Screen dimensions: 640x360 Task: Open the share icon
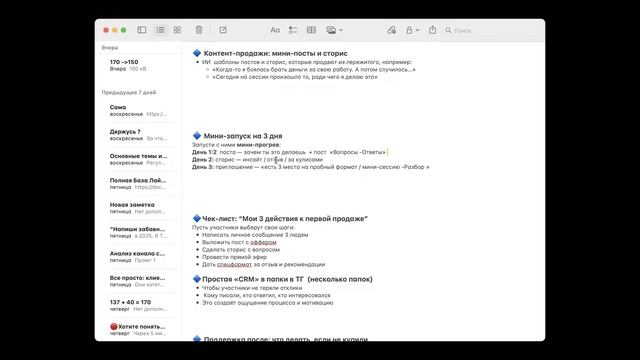[432, 30]
